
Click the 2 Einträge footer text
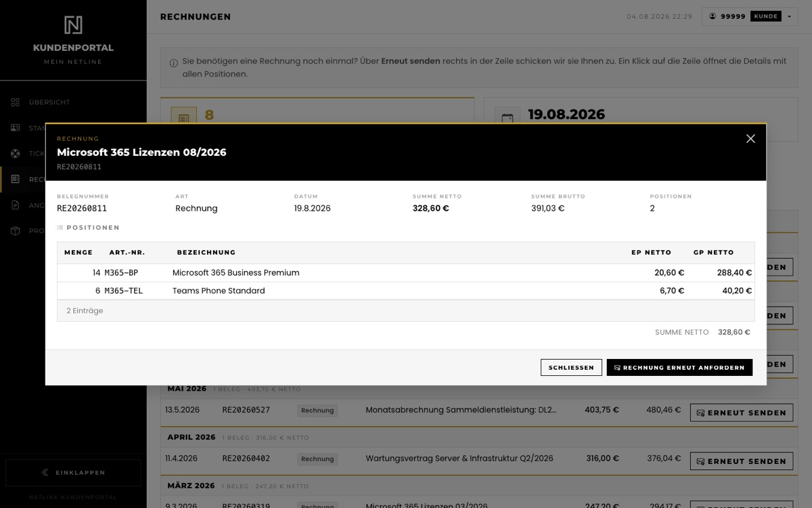click(85, 311)
